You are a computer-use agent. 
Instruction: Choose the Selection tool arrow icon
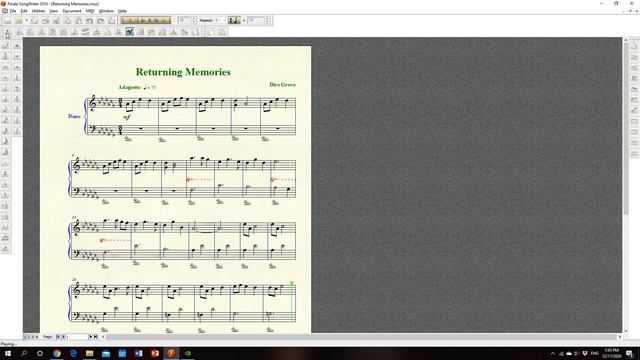(7, 32)
